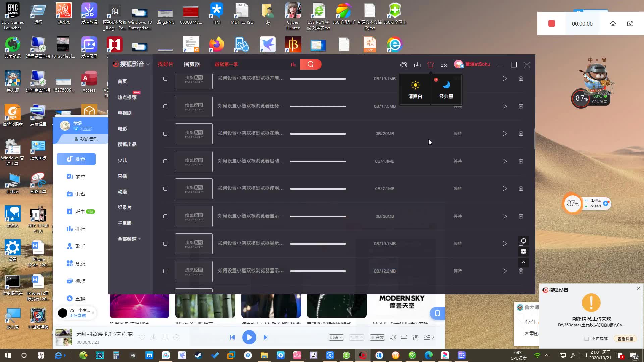Viewport: 644px width, 362px height.
Task: Click the 董煜atSohu account name
Action: point(478,64)
